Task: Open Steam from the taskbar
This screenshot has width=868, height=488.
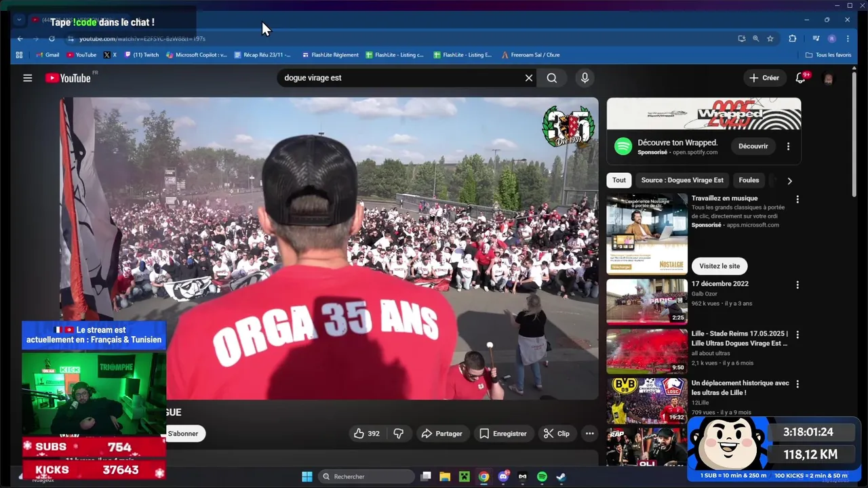Action: 561,476
